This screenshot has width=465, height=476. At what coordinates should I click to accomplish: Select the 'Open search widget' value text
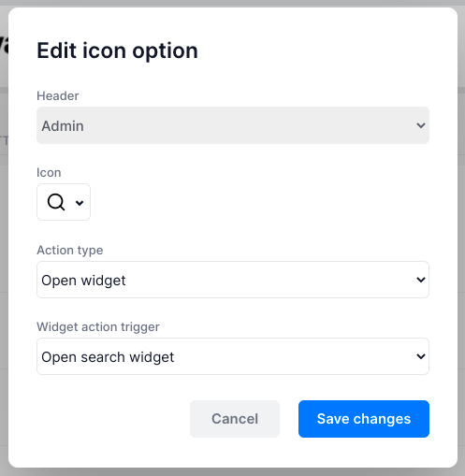[x=108, y=357]
